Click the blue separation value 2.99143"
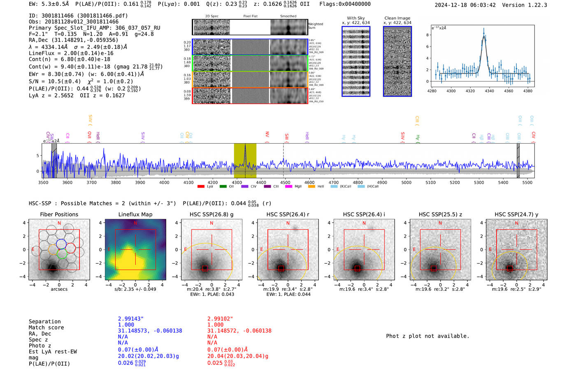The width and height of the screenshot is (576, 392). click(x=131, y=319)
